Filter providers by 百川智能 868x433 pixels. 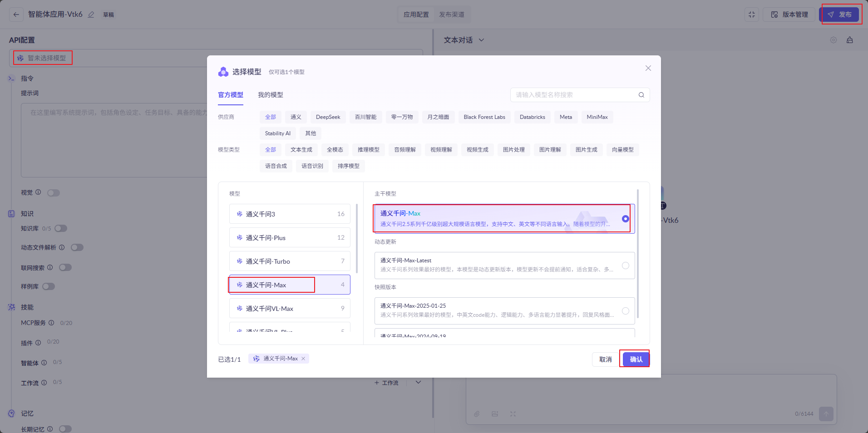(x=366, y=117)
